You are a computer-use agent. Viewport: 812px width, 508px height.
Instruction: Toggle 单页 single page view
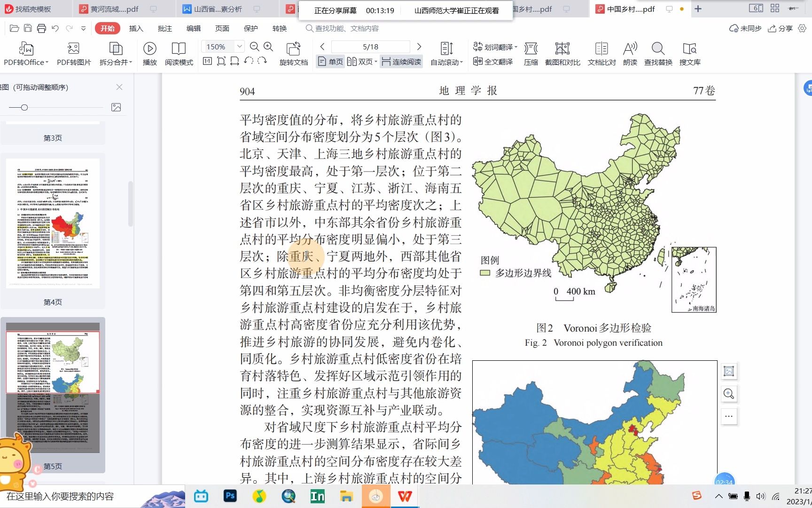(331, 62)
